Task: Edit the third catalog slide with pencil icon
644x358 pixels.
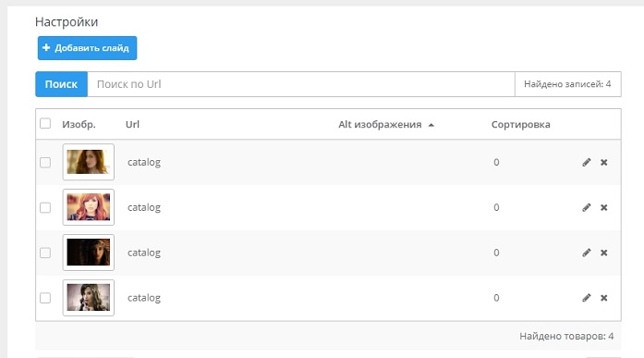Action: pyautogui.click(x=587, y=253)
